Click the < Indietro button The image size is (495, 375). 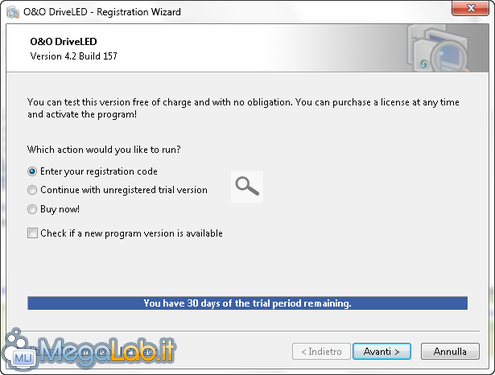321,351
